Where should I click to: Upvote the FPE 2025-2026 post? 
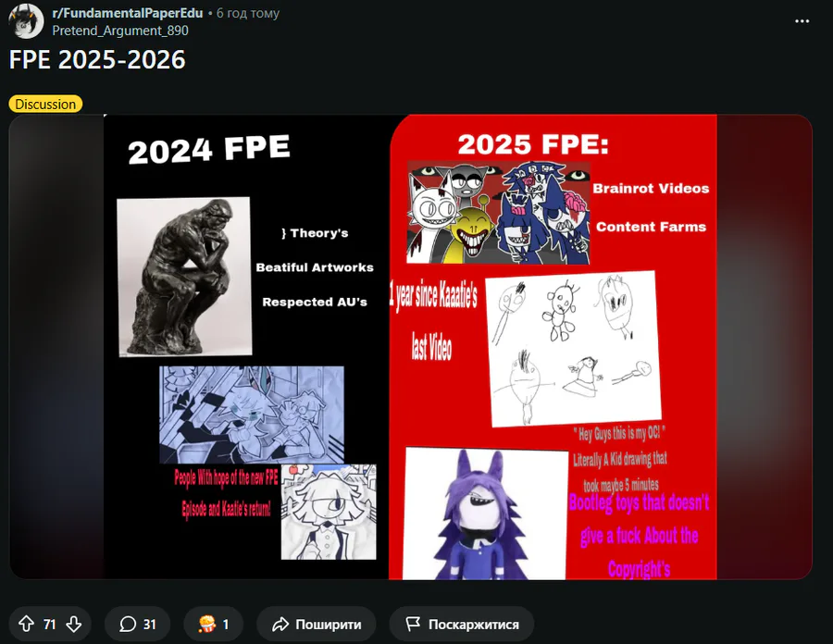pos(26,624)
